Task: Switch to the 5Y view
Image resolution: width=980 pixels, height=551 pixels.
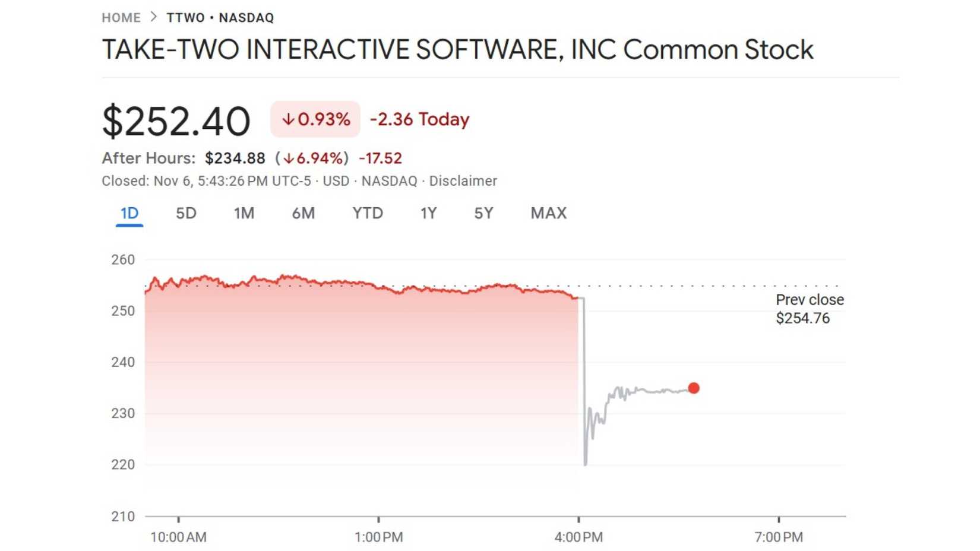Action: pyautogui.click(x=483, y=213)
